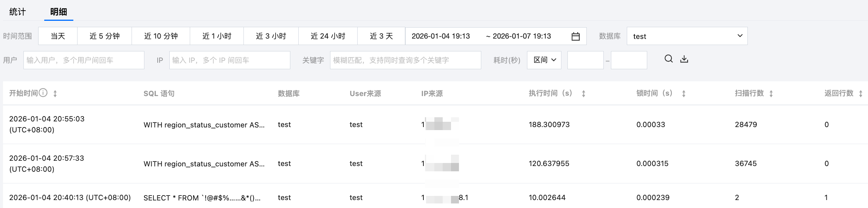Screen dimensions: 868x208
Task: Sort by 锁时间 (s) column arrows
Action: (x=684, y=93)
